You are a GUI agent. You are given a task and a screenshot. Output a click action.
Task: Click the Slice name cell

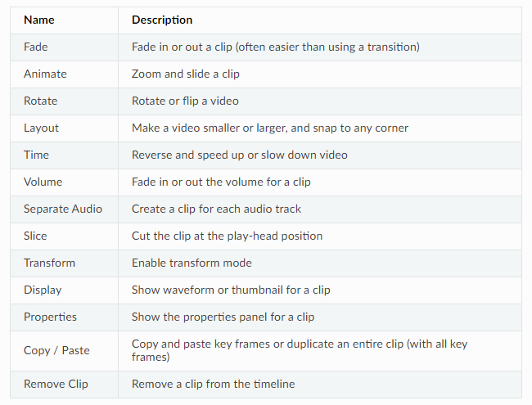pyautogui.click(x=64, y=236)
